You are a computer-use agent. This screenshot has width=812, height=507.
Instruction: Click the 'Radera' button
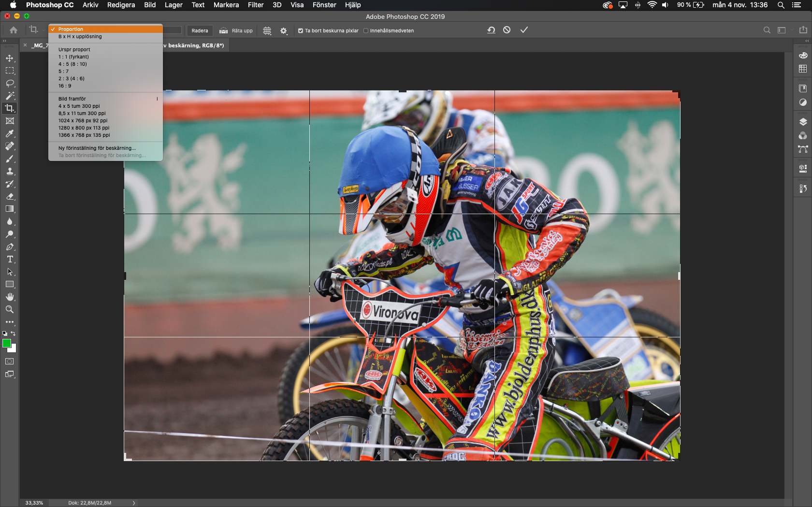tap(200, 30)
